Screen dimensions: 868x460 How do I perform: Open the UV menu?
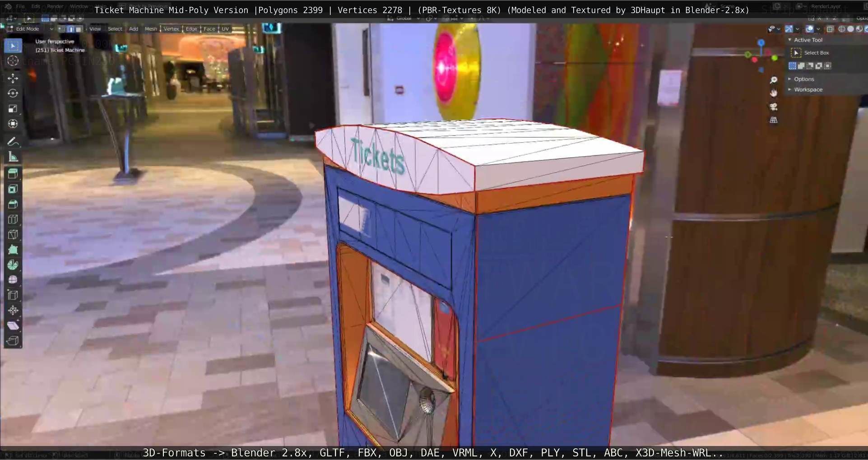(x=225, y=29)
